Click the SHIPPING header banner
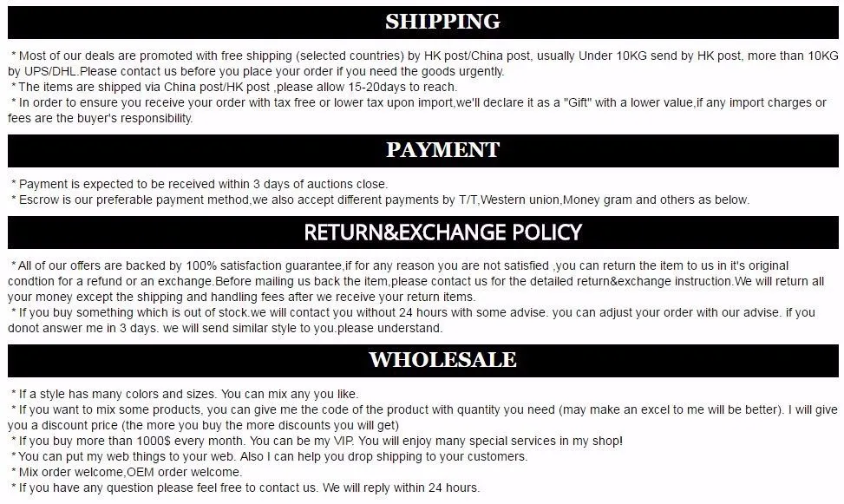 [423, 22]
